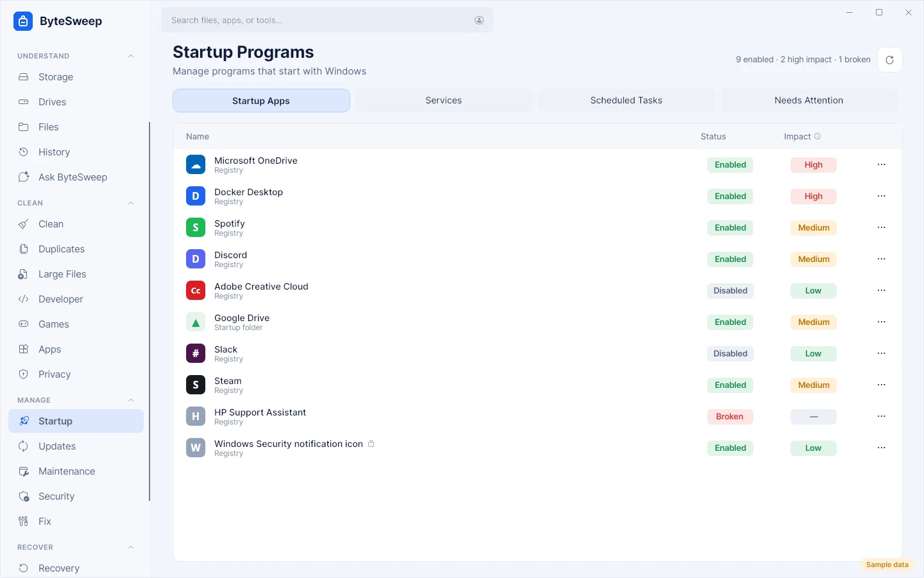Toggle Microsoft OneDrive Enabled status

click(730, 165)
